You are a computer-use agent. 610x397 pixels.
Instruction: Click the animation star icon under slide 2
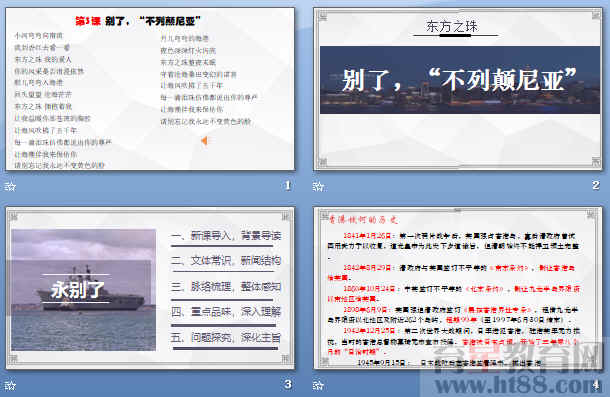point(318,186)
